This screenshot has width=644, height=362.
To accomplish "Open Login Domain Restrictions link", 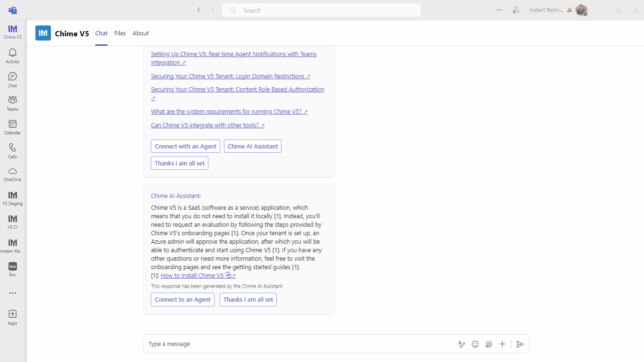I will (x=231, y=76).
